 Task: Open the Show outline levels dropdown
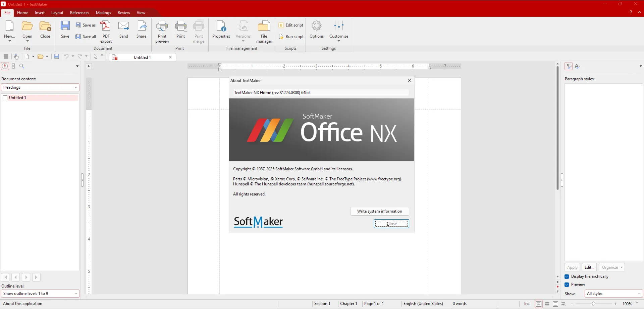click(x=40, y=294)
